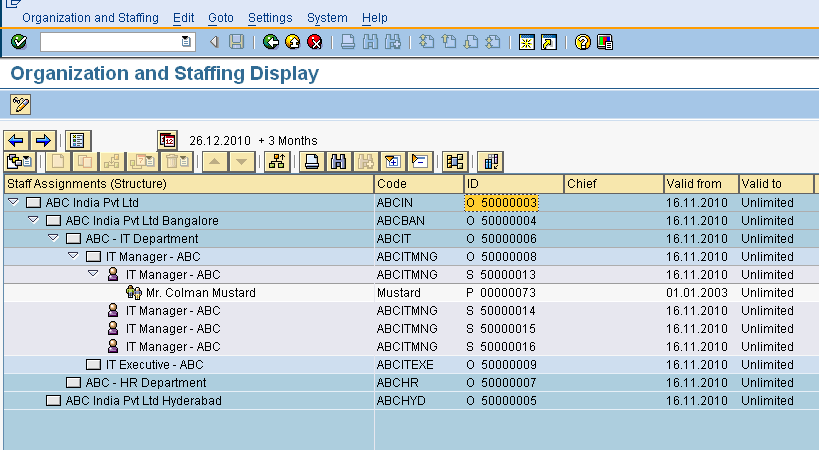Viewport: 819px width, 450px height.
Task: Click the ID column header
Action: [x=514, y=184]
